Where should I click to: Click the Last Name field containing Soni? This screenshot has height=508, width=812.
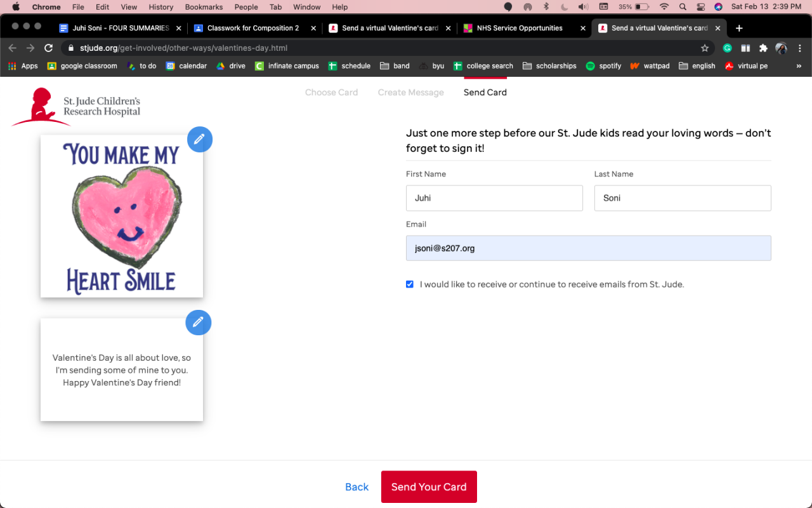point(683,198)
